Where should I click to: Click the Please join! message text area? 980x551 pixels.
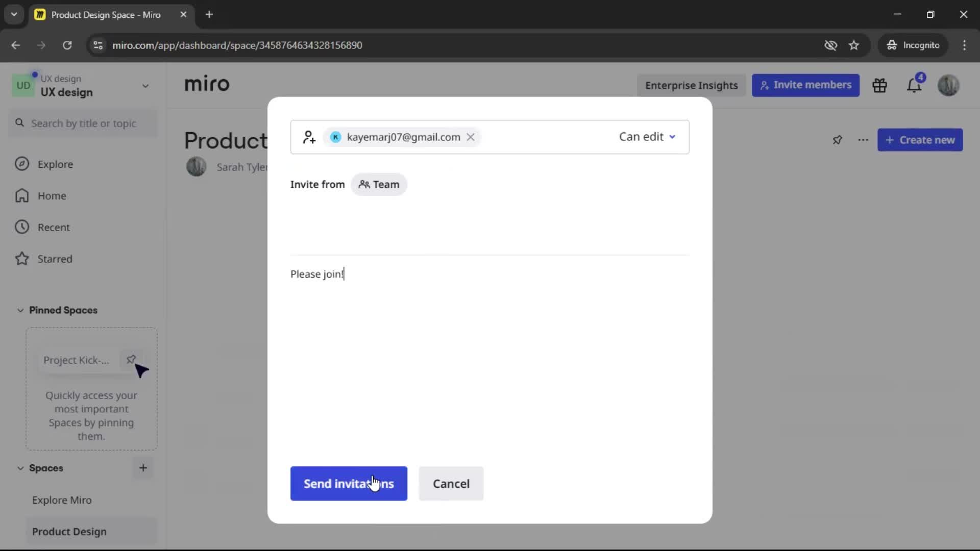point(489,274)
